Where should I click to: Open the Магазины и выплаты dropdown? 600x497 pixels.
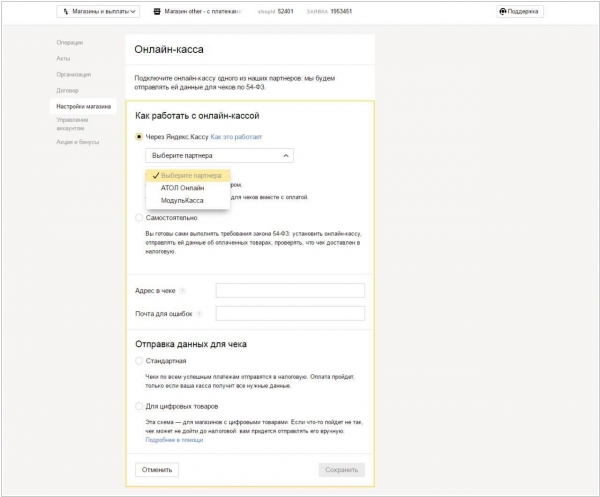coord(98,11)
